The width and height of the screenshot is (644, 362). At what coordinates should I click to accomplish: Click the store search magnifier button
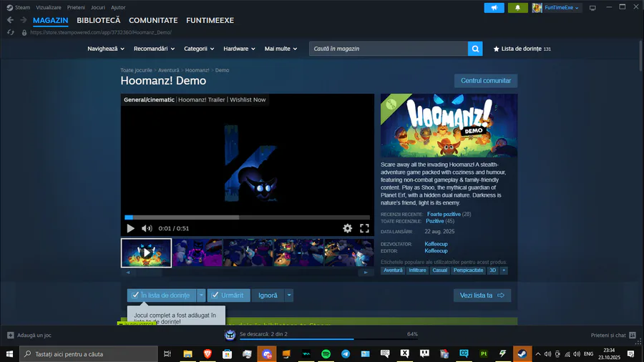[475, 49]
